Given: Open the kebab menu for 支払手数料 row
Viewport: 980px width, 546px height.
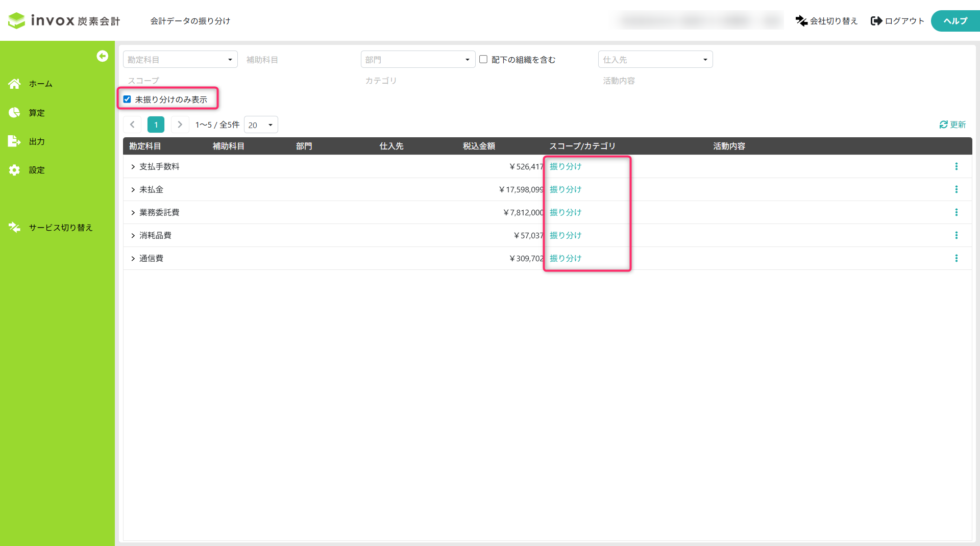Looking at the screenshot, I should [x=957, y=166].
